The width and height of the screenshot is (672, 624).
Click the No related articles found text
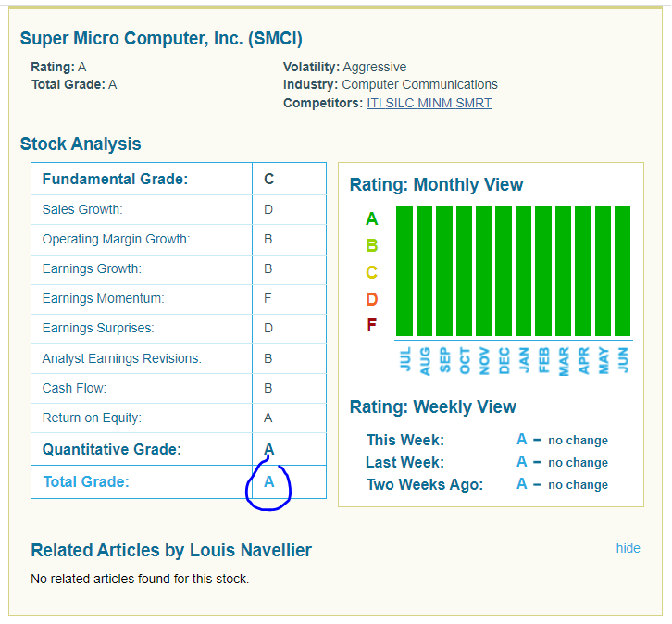(x=140, y=579)
